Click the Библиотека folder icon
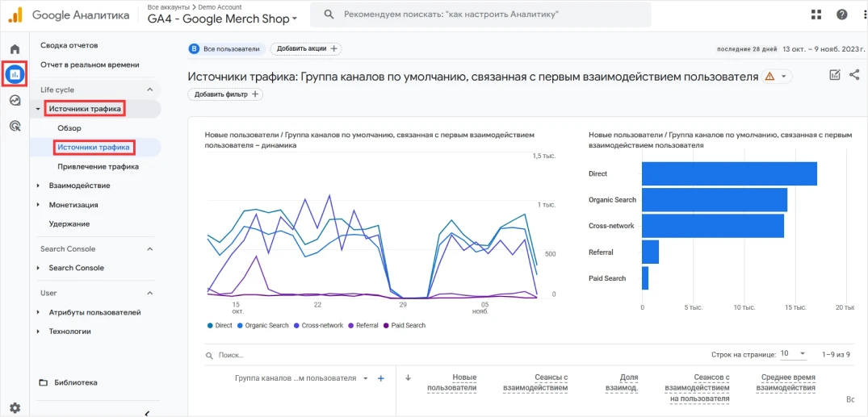 pos(44,382)
